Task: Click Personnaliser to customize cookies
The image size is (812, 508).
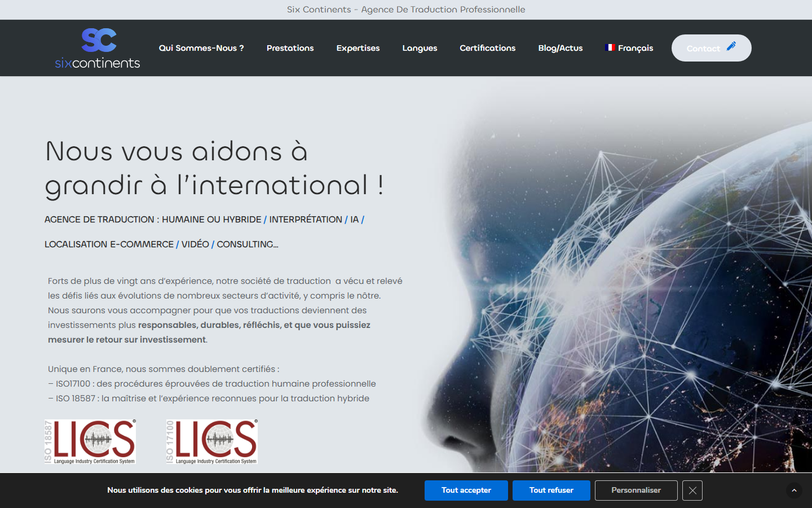Action: coord(636,491)
